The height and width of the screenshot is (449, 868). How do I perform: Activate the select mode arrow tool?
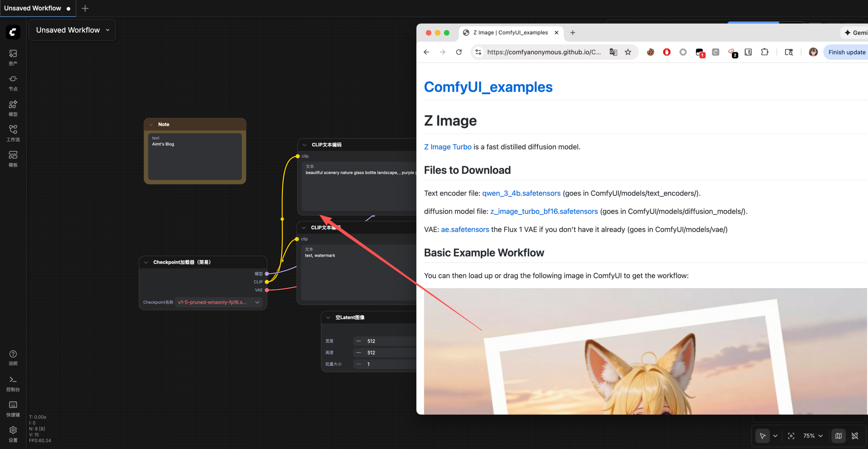[x=763, y=436]
